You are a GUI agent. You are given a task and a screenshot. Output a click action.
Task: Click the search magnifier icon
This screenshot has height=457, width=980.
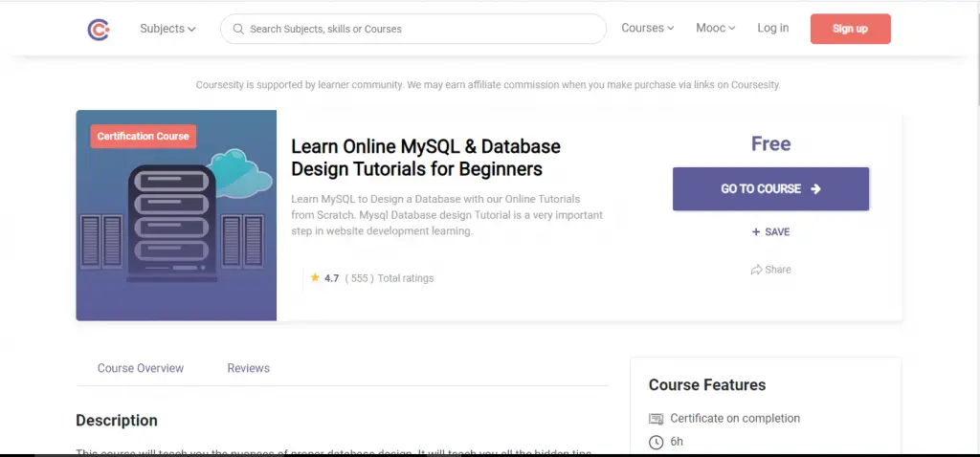click(x=236, y=29)
